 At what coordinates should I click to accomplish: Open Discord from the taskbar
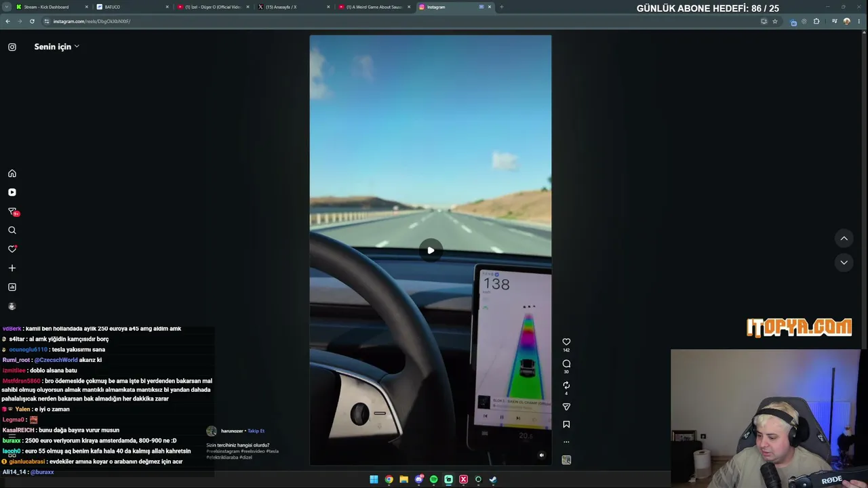pos(419,479)
